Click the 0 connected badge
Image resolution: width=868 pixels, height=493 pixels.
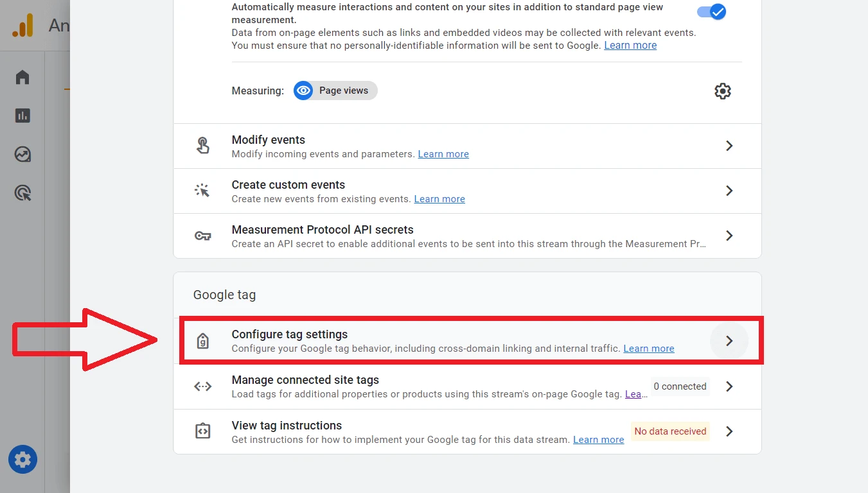pos(680,386)
